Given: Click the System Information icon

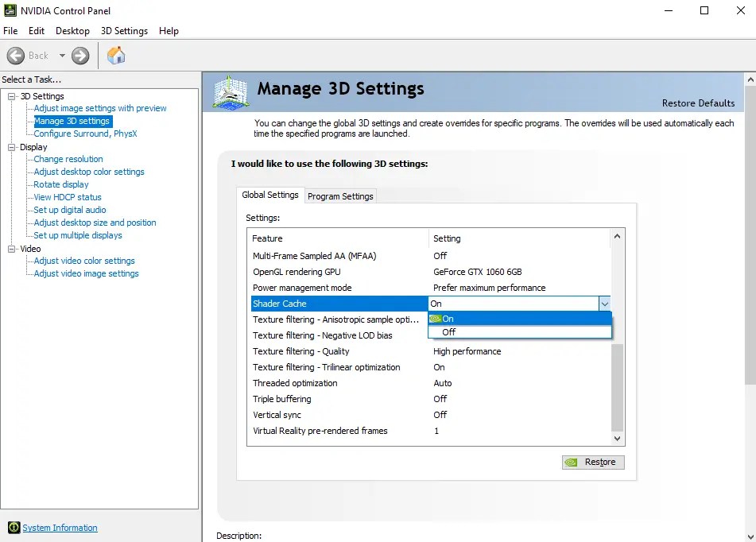Looking at the screenshot, I should [x=14, y=528].
